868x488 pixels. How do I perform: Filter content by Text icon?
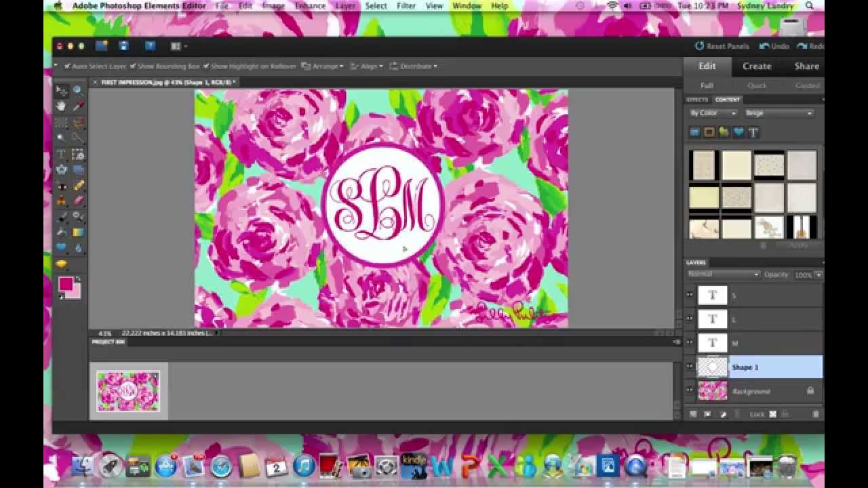[x=753, y=132]
